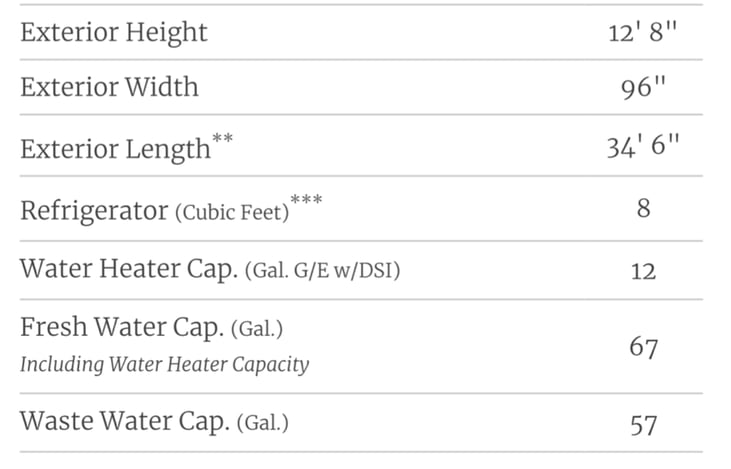Click the (Cubic Feet) unit note
Image resolution: width=731 pixels, height=469 pixels.
click(x=231, y=213)
